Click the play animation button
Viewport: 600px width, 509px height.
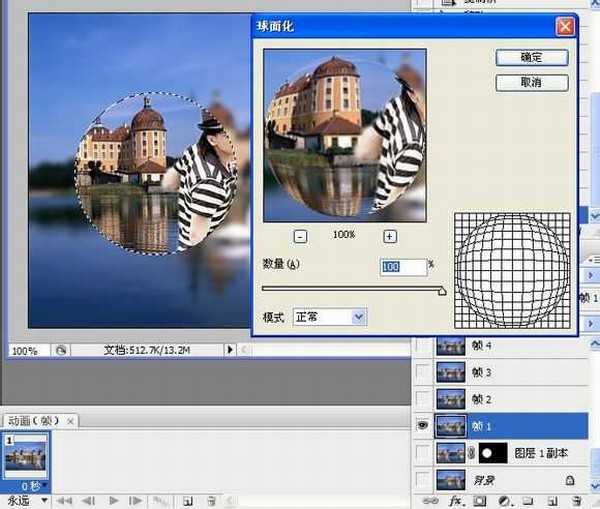113,500
